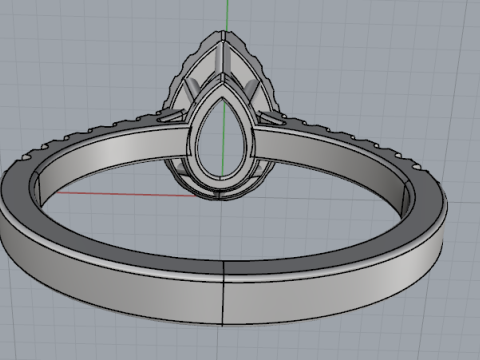Click the green Y-axis line above the ring

(x=227, y=15)
